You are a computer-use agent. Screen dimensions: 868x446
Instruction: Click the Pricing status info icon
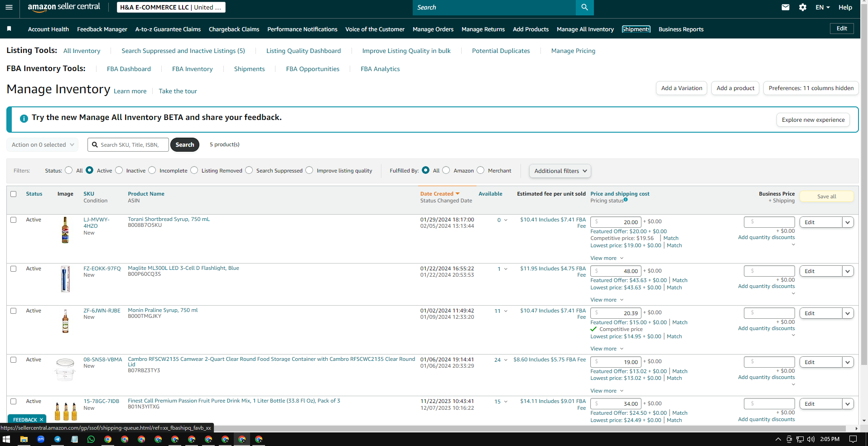tap(626, 200)
